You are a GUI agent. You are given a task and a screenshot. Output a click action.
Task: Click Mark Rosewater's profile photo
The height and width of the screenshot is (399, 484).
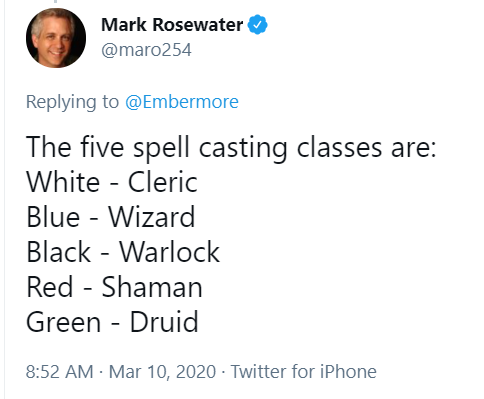click(x=56, y=38)
